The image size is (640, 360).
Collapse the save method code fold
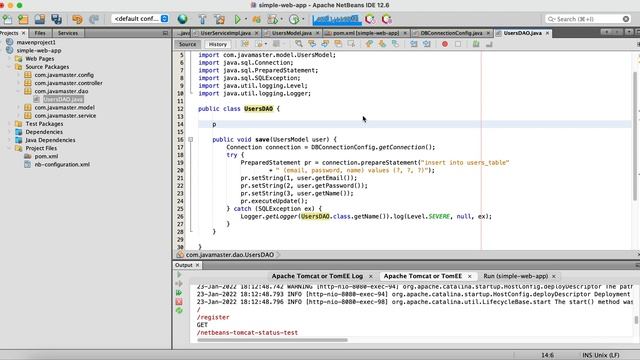[x=191, y=140]
